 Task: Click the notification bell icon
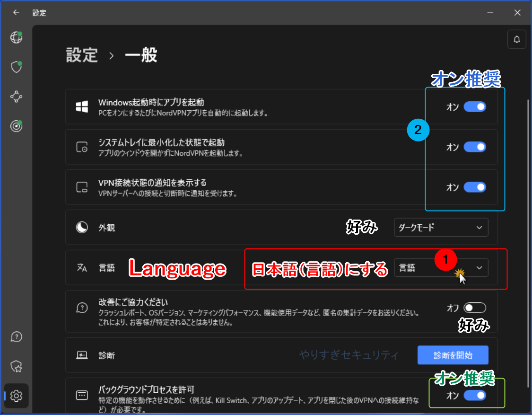click(x=516, y=39)
